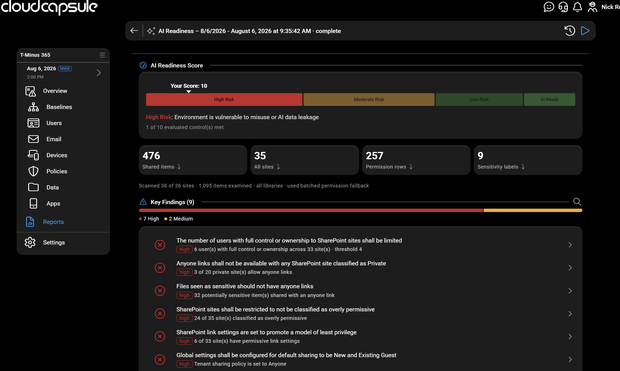Click fail icon for Private site anyone links
This screenshot has height=371, width=620.
(160, 268)
